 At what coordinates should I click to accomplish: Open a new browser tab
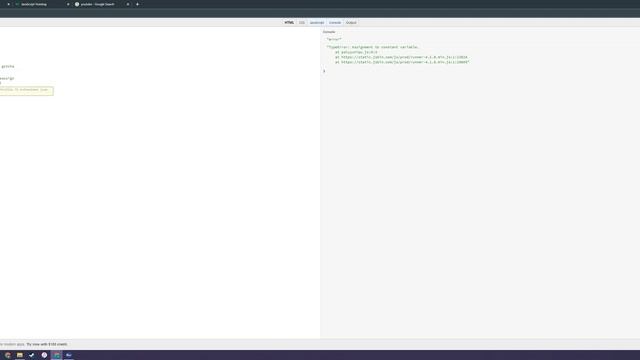coord(137,4)
